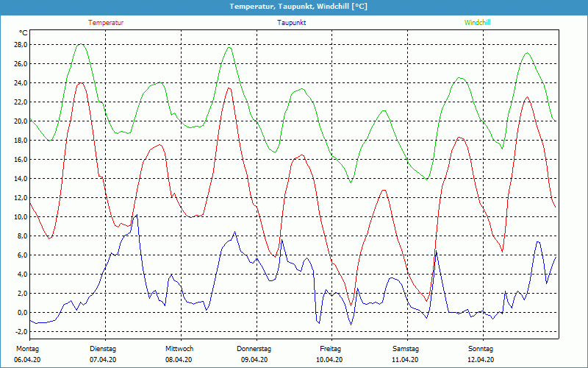Click the 22,0 y-axis value

point(20,102)
